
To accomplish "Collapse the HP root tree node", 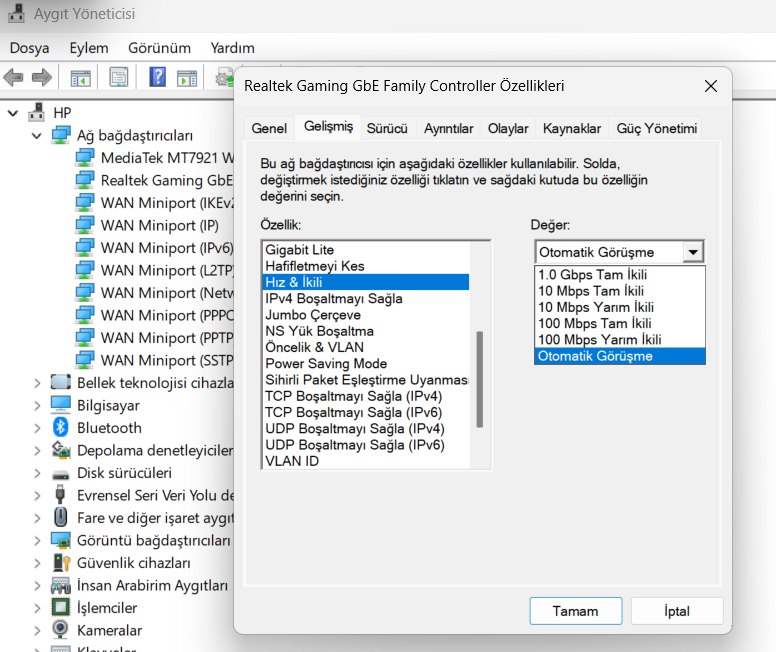I will pyautogui.click(x=13, y=113).
